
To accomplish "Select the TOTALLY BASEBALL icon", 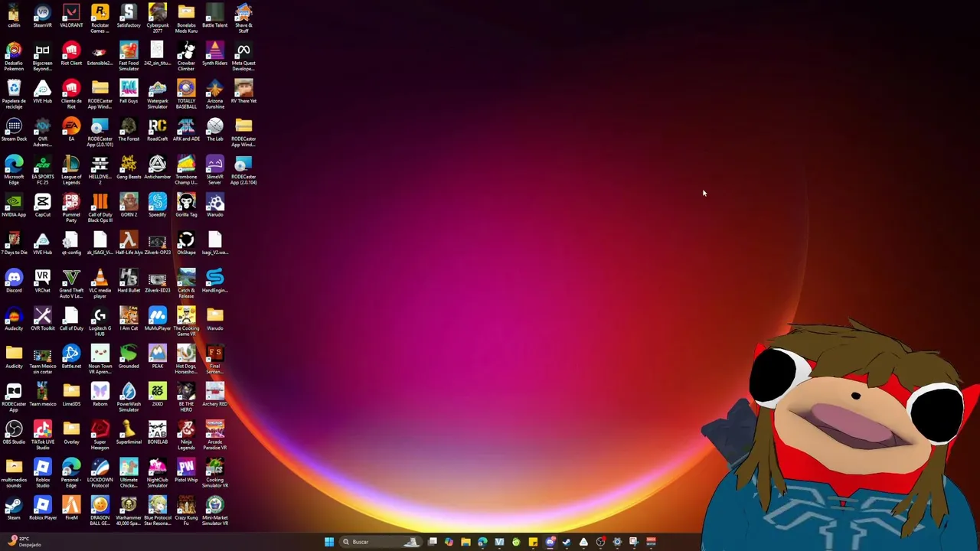I will 186,95.
